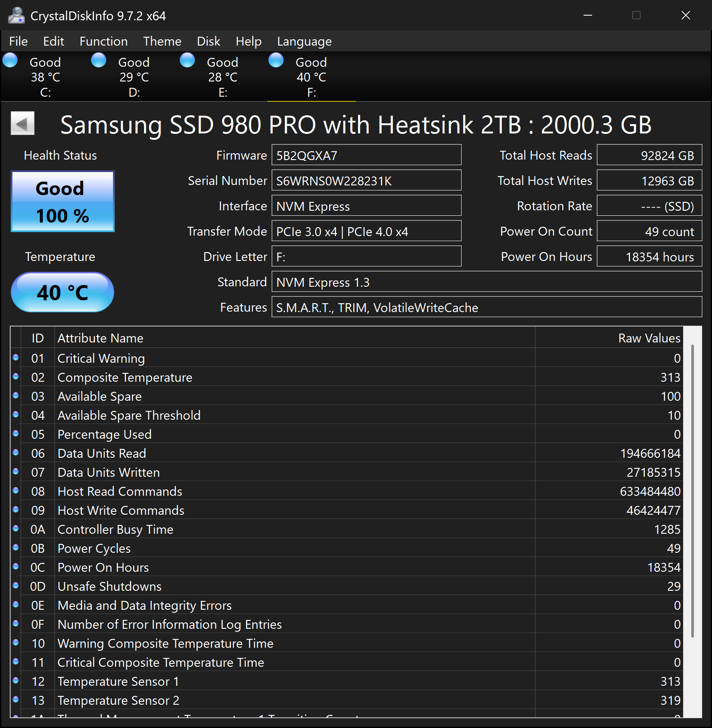Select the C: drive status orb
This screenshot has height=728, width=712.
(x=10, y=60)
